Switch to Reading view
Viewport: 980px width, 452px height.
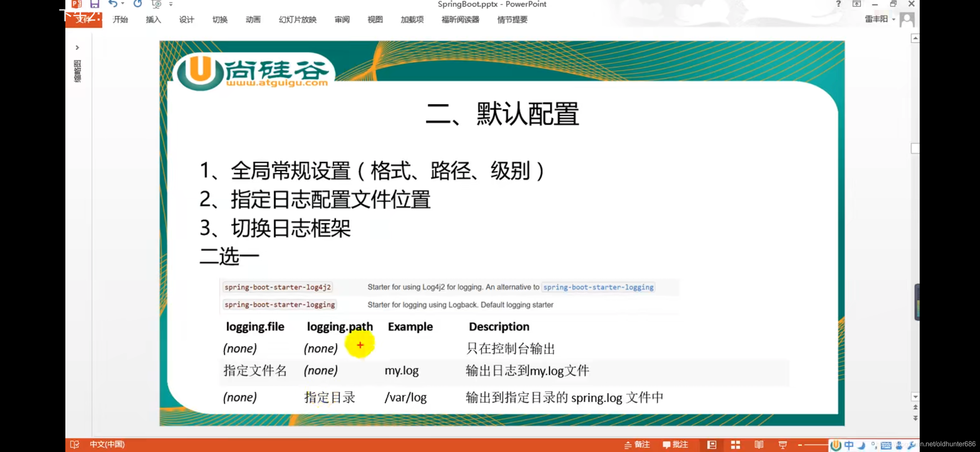point(759,444)
